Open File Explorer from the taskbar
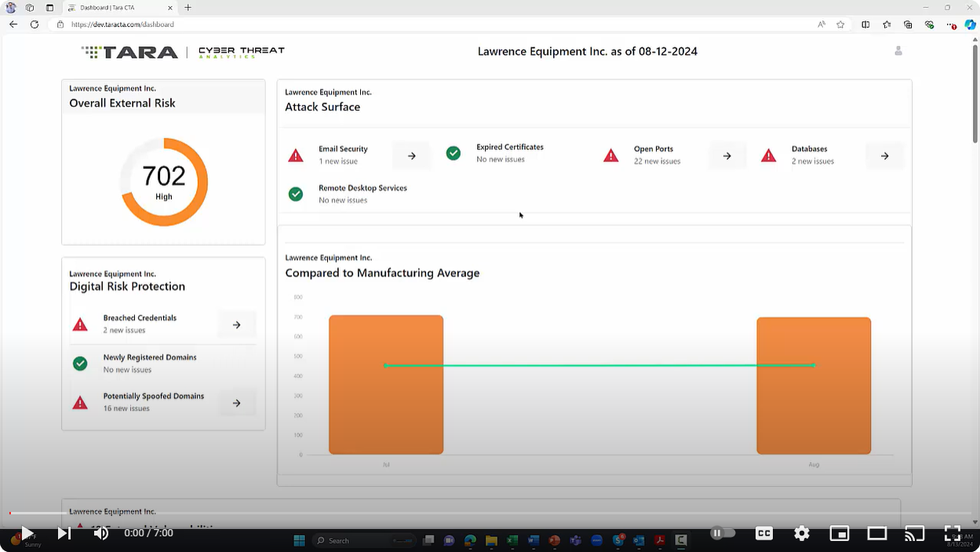The width and height of the screenshot is (980, 552). point(491,540)
